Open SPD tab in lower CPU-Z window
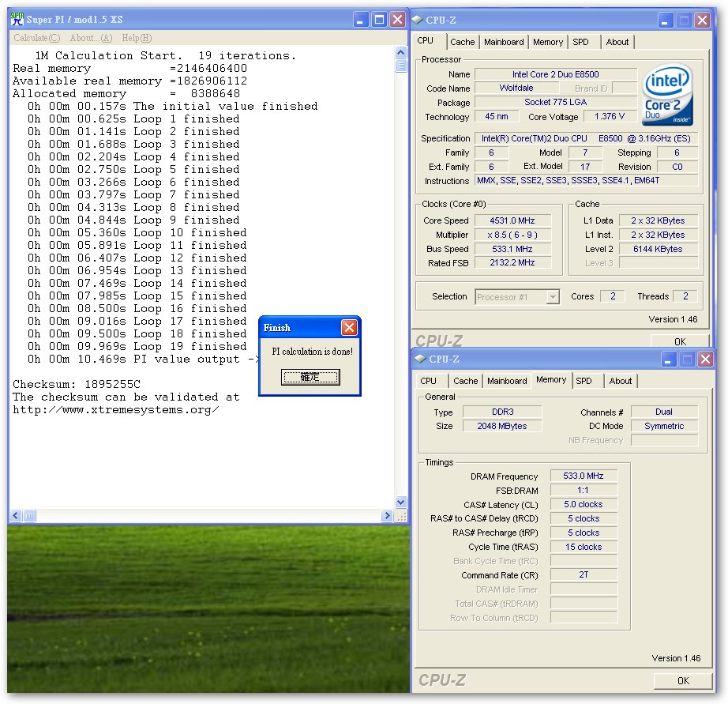This screenshot has width=728, height=704. pyautogui.click(x=584, y=381)
